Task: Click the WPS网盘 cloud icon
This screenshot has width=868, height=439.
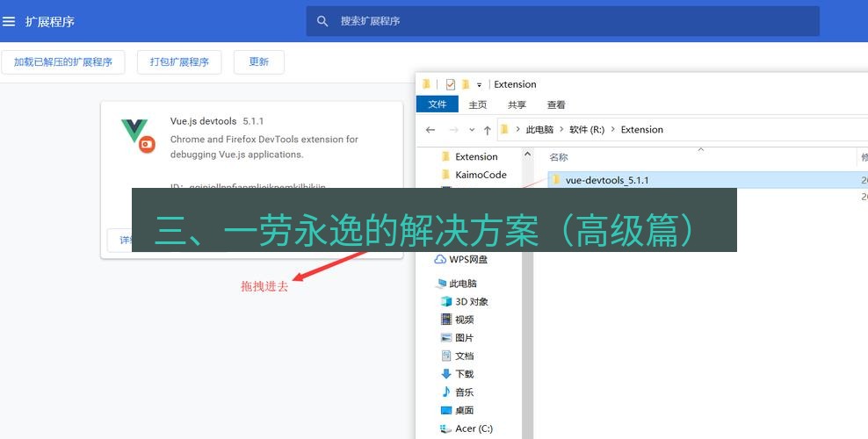Action: (x=440, y=259)
